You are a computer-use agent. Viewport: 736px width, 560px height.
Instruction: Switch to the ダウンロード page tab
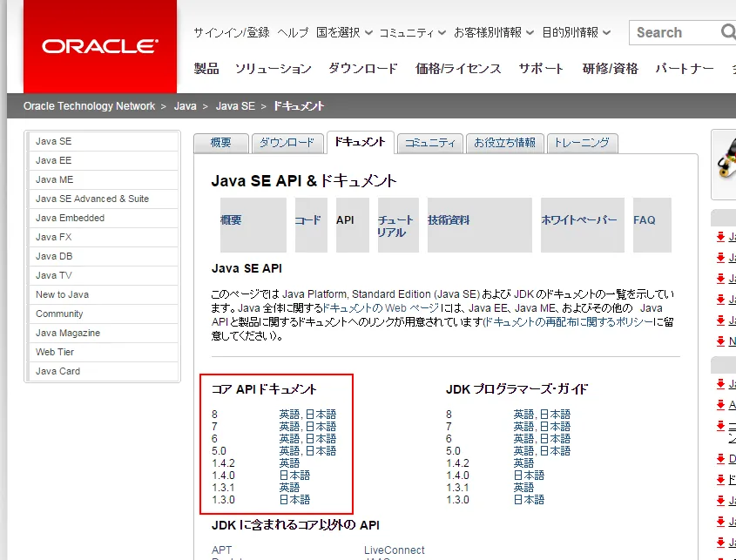click(x=287, y=143)
